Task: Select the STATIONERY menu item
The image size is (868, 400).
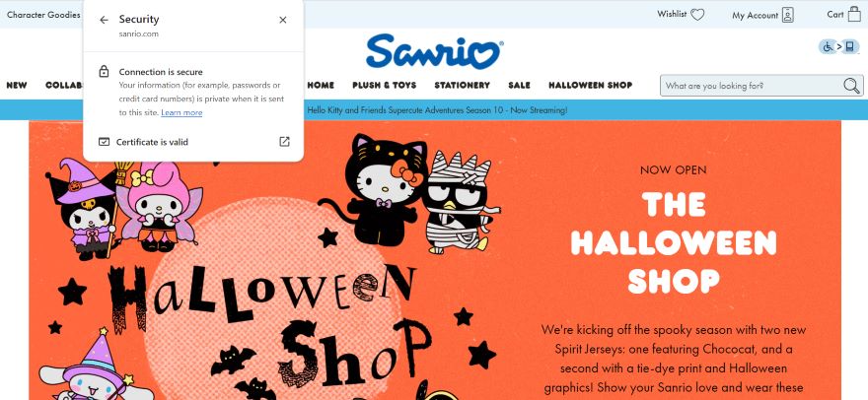Action: tap(463, 85)
